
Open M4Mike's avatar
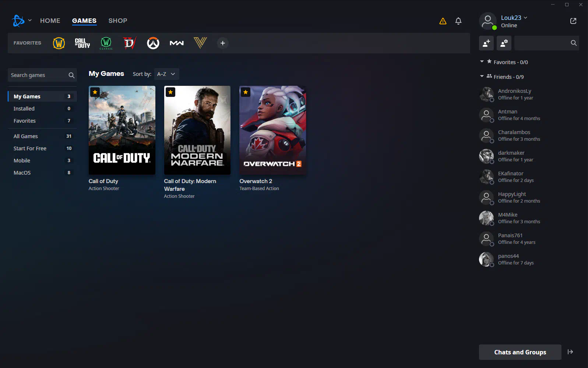pyautogui.click(x=486, y=218)
